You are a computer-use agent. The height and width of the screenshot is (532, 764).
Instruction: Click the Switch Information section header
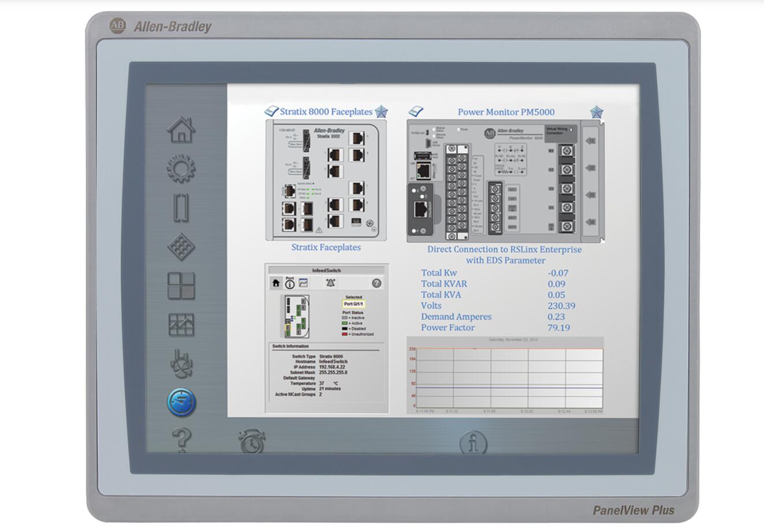tap(290, 347)
